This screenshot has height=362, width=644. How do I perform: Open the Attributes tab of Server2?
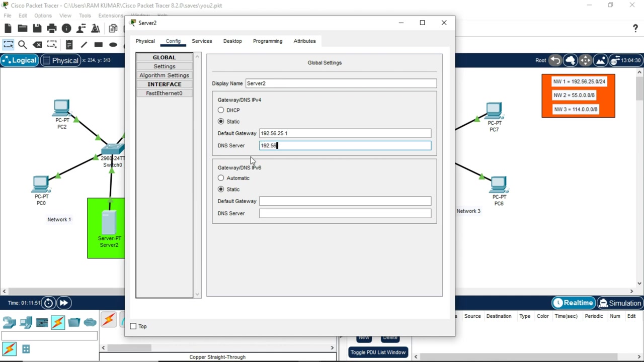point(305,41)
